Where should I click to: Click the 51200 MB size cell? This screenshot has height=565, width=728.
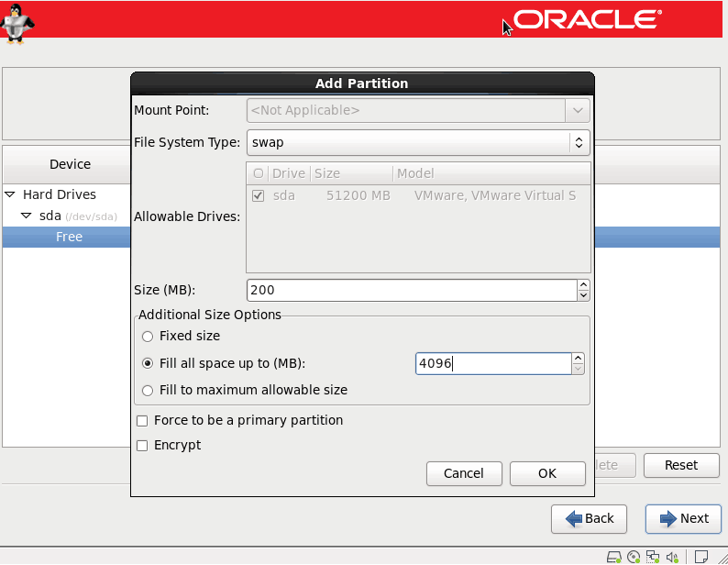coord(358,195)
